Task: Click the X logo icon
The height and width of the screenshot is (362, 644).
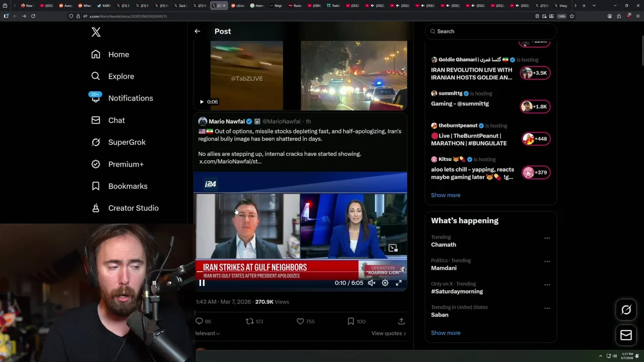Action: coord(96,32)
